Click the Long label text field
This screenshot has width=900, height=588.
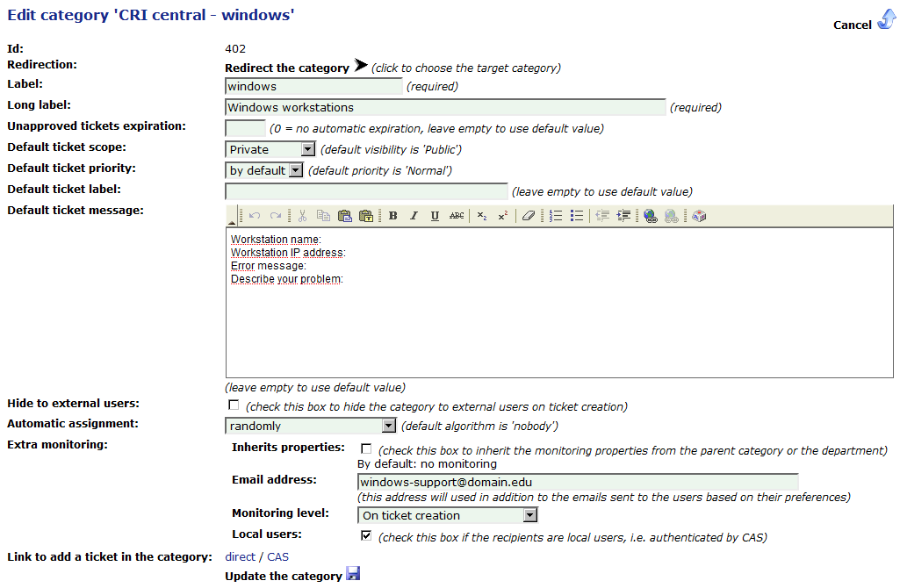[x=445, y=108]
